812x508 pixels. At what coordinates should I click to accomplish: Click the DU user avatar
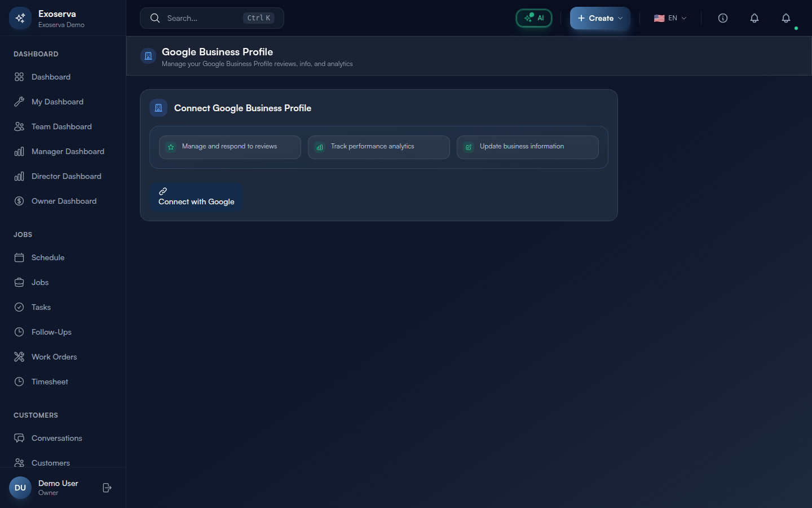[x=20, y=488]
